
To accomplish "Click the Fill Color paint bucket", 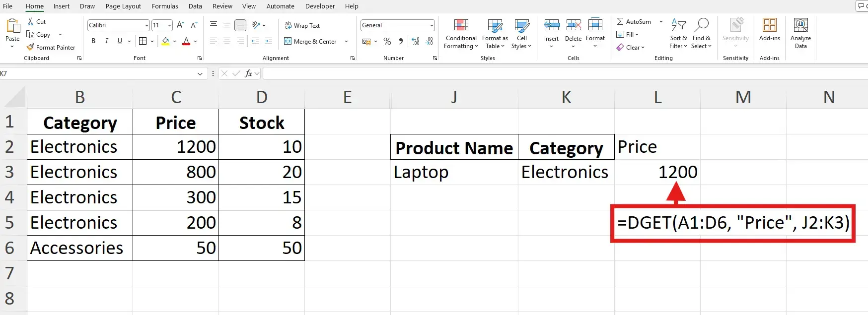I will pyautogui.click(x=166, y=41).
